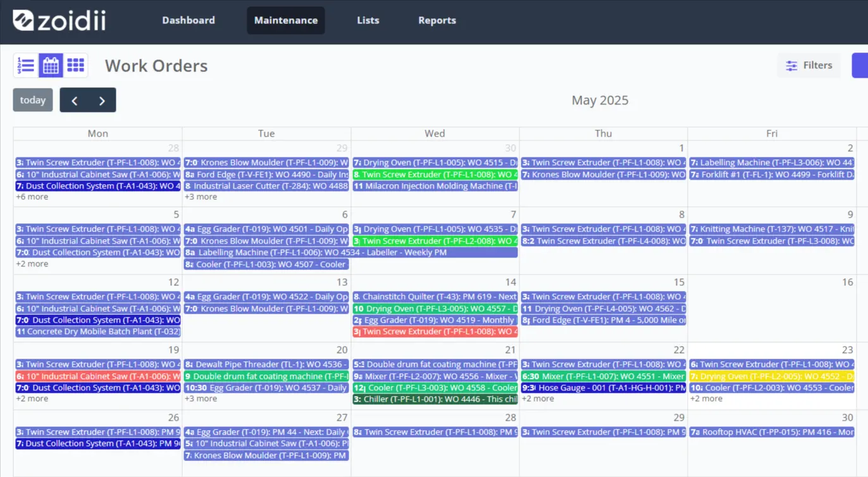
Task: Open green Cooler WO 4558 event
Action: click(x=435, y=388)
